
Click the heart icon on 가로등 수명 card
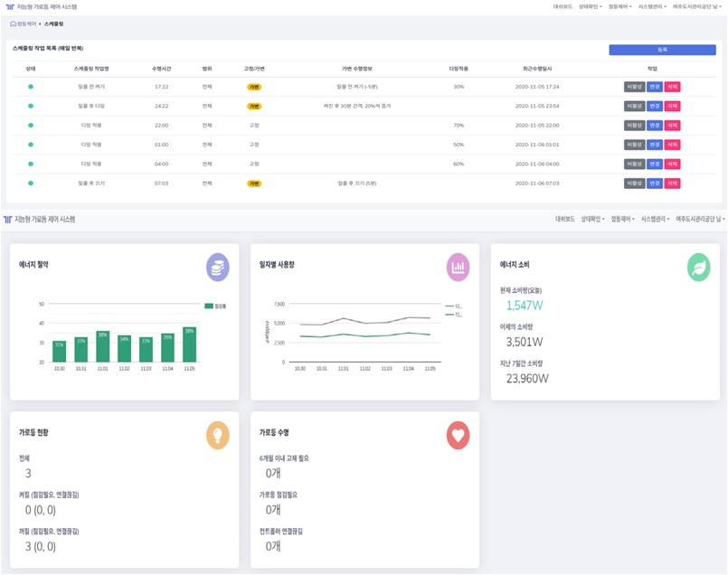pyautogui.click(x=459, y=435)
